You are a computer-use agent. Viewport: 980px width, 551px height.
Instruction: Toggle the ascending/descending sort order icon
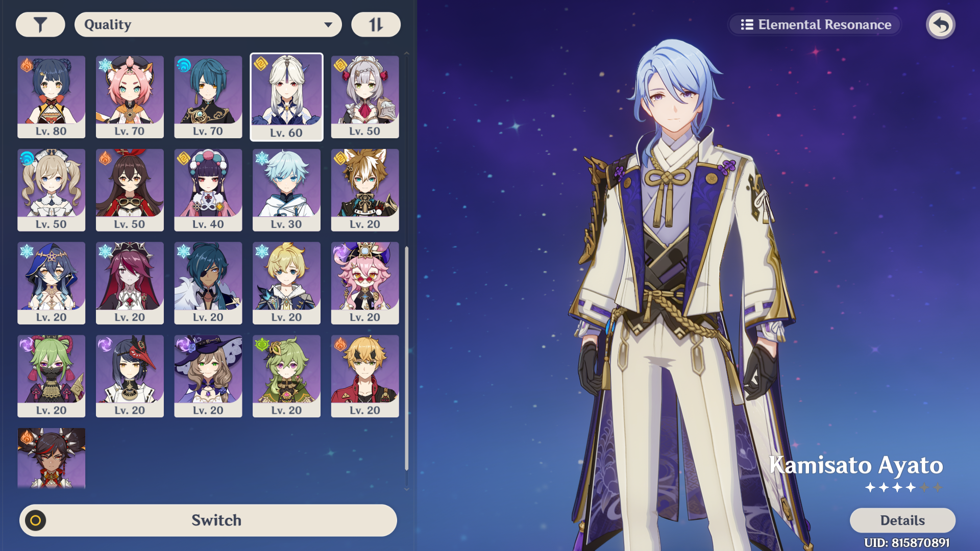[x=376, y=24]
